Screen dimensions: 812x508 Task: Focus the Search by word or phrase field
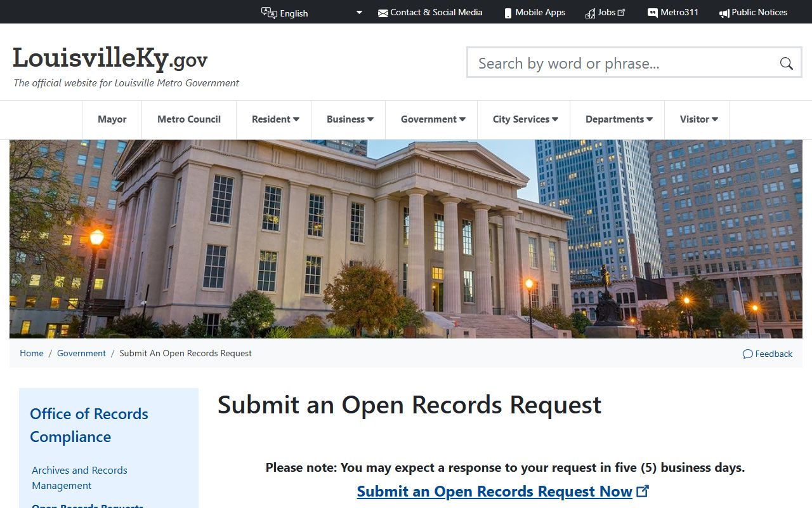pyautogui.click(x=625, y=63)
